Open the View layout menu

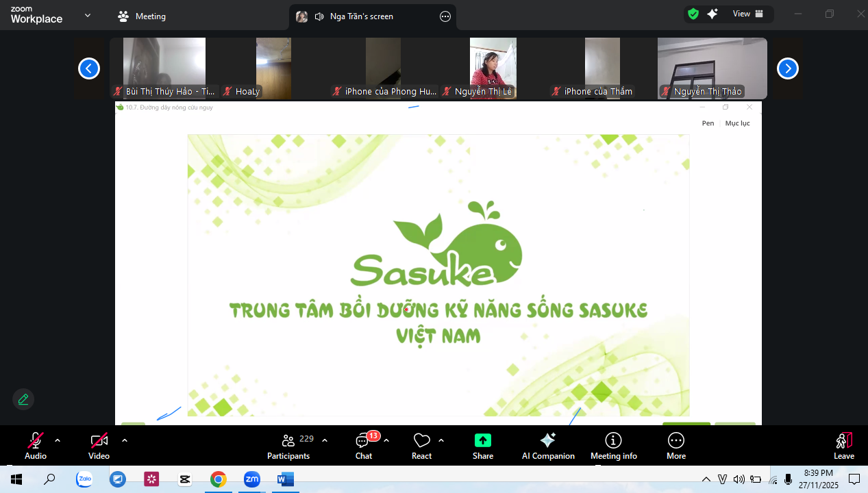747,14
